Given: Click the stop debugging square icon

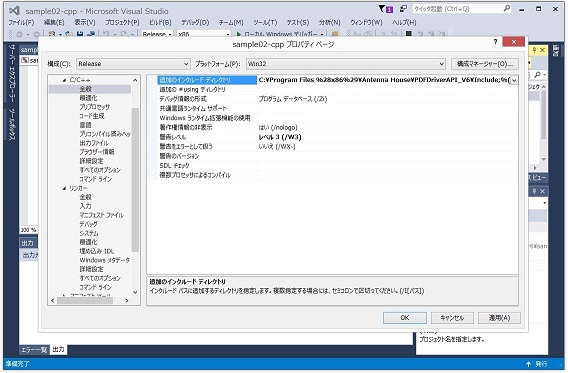Looking at the screenshot, I should [409, 34].
